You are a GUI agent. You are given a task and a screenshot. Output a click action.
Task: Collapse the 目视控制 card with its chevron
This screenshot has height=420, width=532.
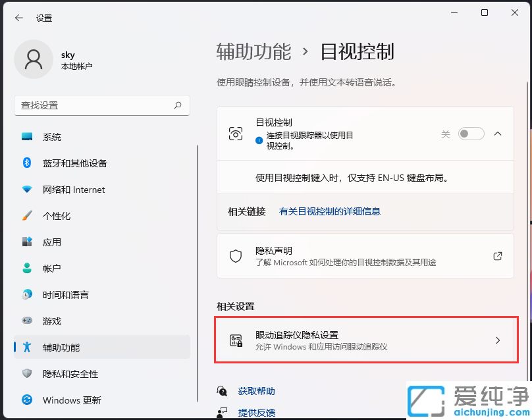[x=497, y=133]
